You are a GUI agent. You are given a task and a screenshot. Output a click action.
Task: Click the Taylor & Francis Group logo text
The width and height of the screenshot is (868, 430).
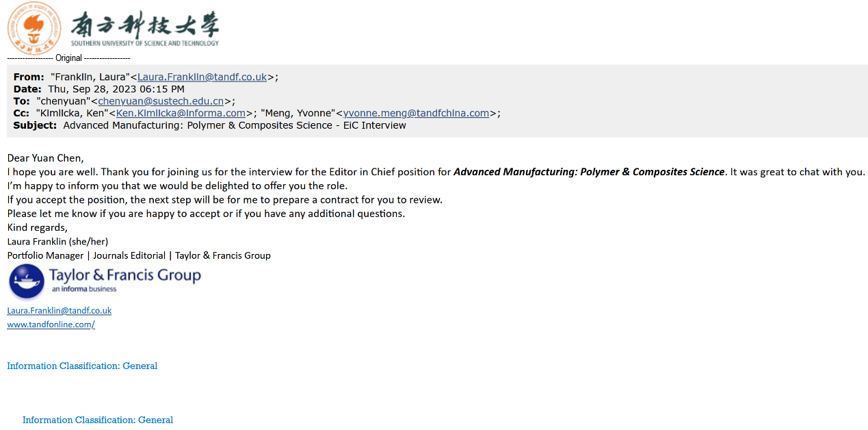(125, 275)
